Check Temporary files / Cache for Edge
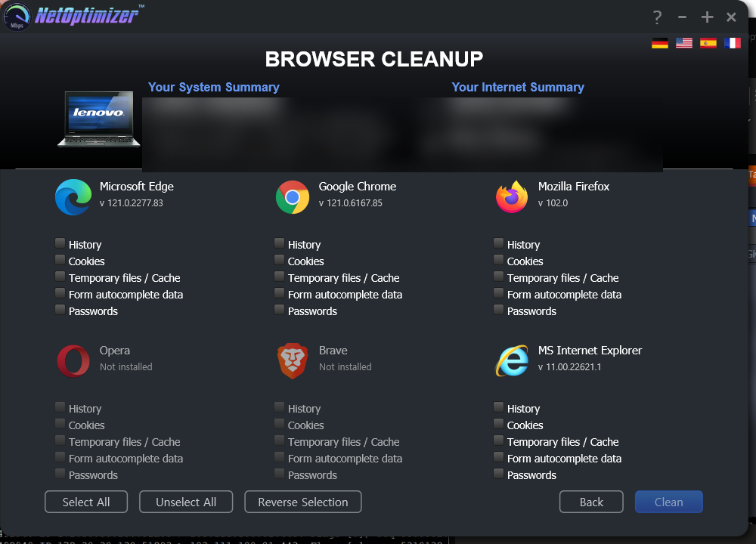The image size is (756, 544). click(x=60, y=276)
